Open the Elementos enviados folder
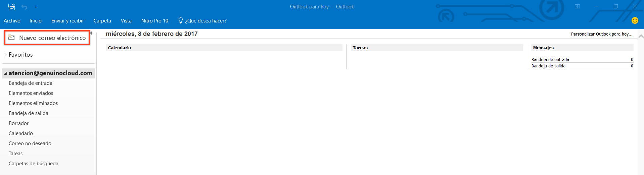This screenshot has width=644, height=175. (31, 93)
